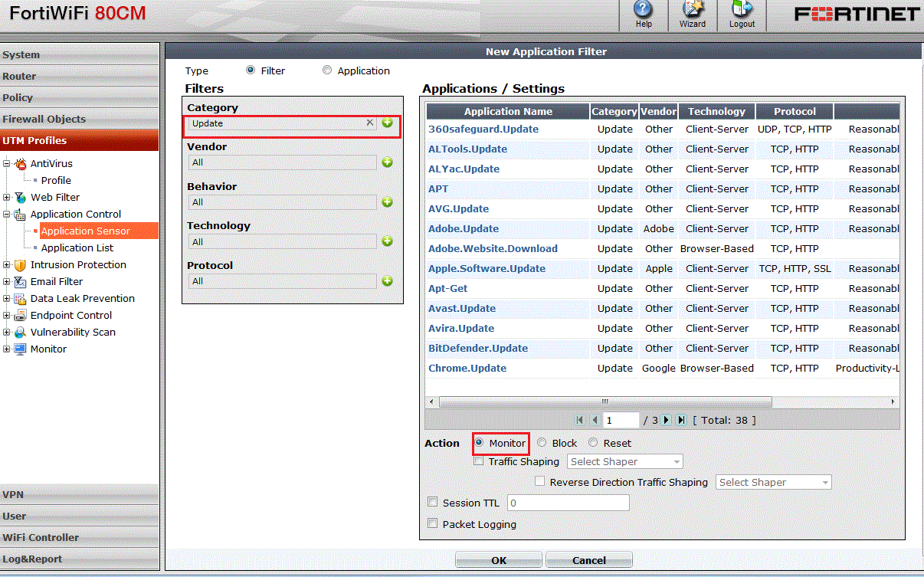The width and height of the screenshot is (924, 577).
Task: Click the OK button
Action: point(498,560)
